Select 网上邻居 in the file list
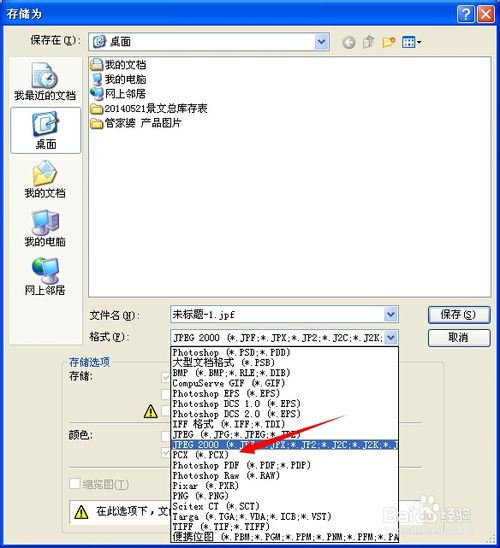500x548 pixels. [118, 94]
